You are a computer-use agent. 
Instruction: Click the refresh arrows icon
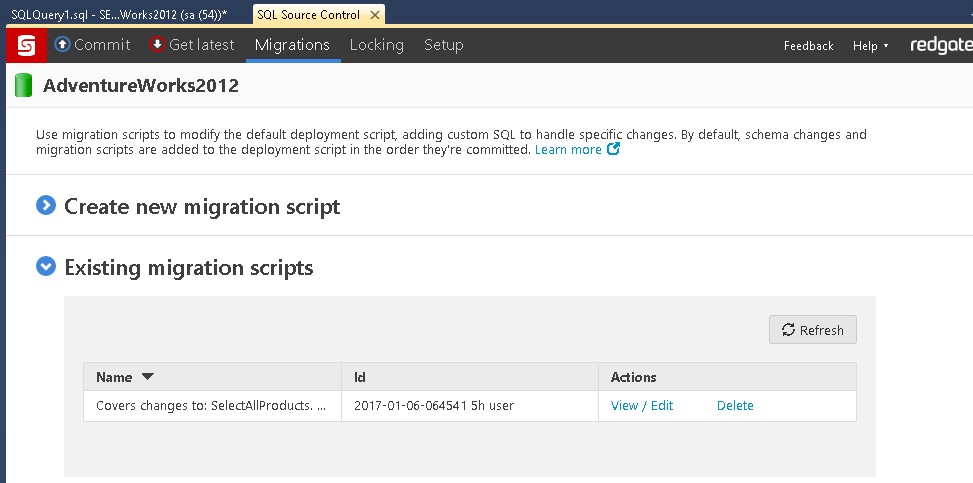point(788,330)
